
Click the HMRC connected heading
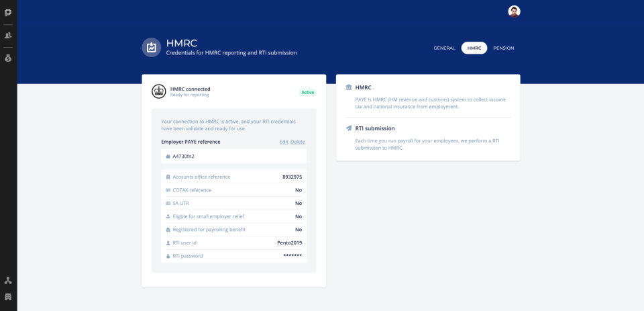pyautogui.click(x=190, y=89)
